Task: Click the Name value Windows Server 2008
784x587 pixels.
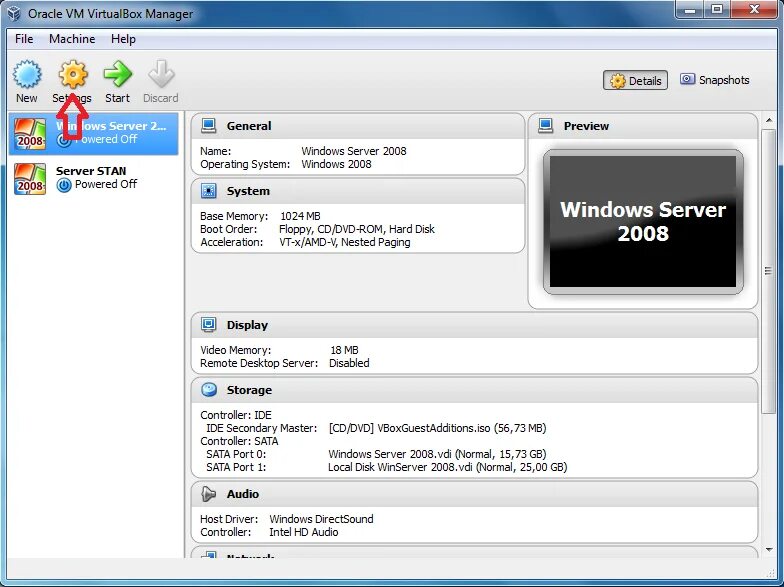Action: click(x=354, y=151)
